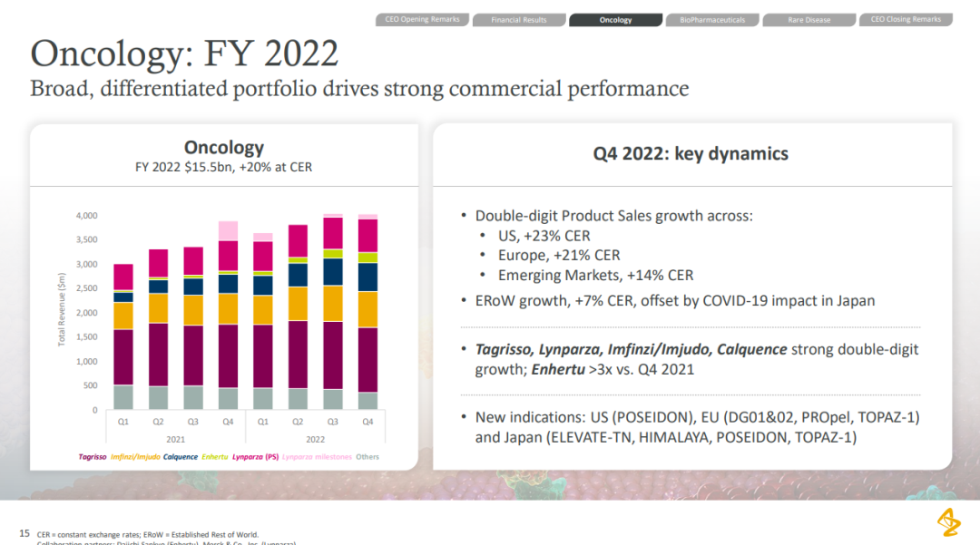Jump to CEO Closing Remarks tab
980x545 pixels.
pyautogui.click(x=906, y=20)
